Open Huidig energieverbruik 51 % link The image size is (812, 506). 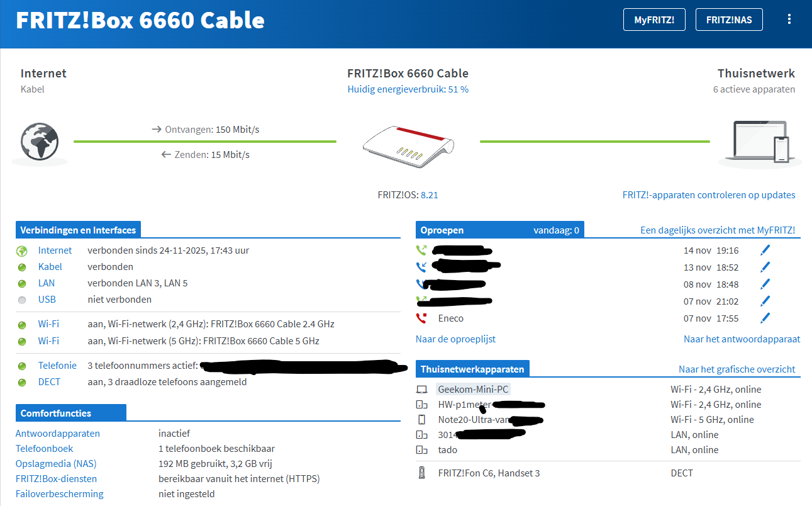[408, 89]
